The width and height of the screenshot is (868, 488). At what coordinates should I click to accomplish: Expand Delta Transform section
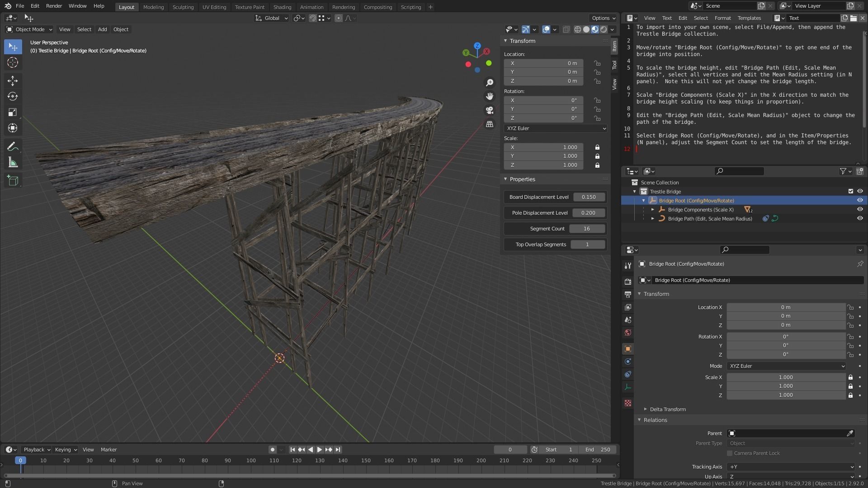(x=645, y=409)
